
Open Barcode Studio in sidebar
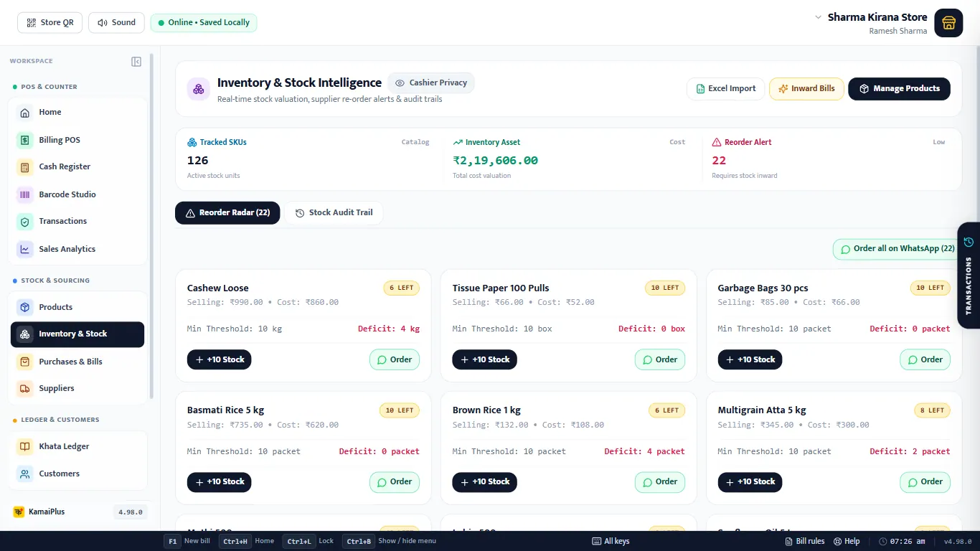(x=79, y=194)
